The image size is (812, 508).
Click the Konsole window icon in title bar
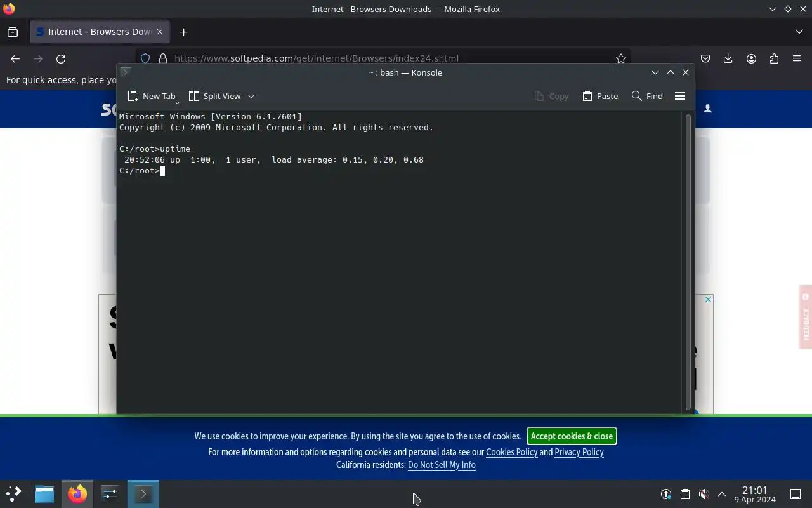pyautogui.click(x=125, y=72)
